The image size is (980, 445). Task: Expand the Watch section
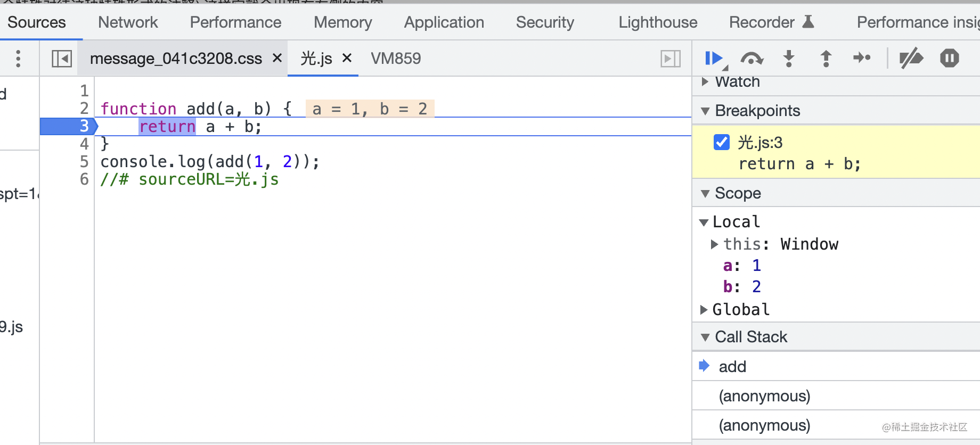(x=705, y=82)
